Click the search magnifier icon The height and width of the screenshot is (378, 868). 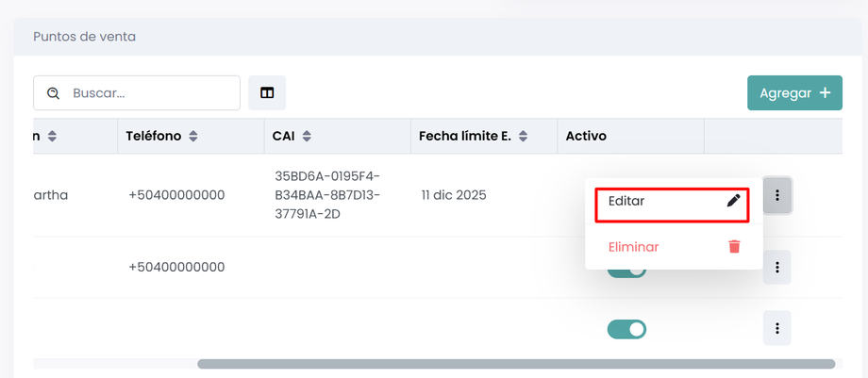[54, 92]
